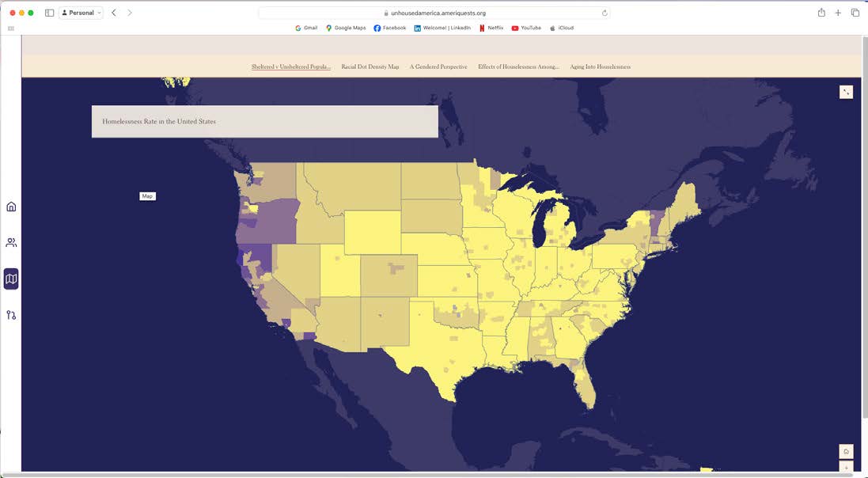Image resolution: width=868 pixels, height=478 pixels.
Task: Select Sheltered v Unsheltered Population tab
Action: click(x=291, y=66)
